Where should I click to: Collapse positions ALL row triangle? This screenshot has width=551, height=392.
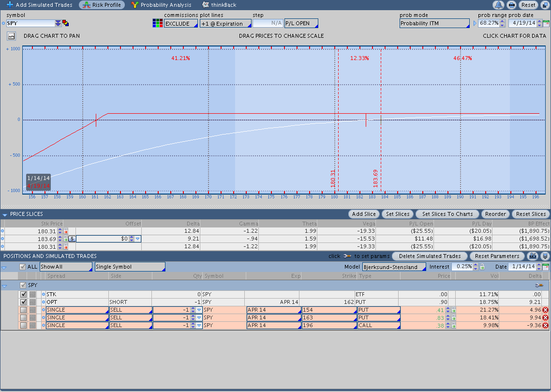4,268
